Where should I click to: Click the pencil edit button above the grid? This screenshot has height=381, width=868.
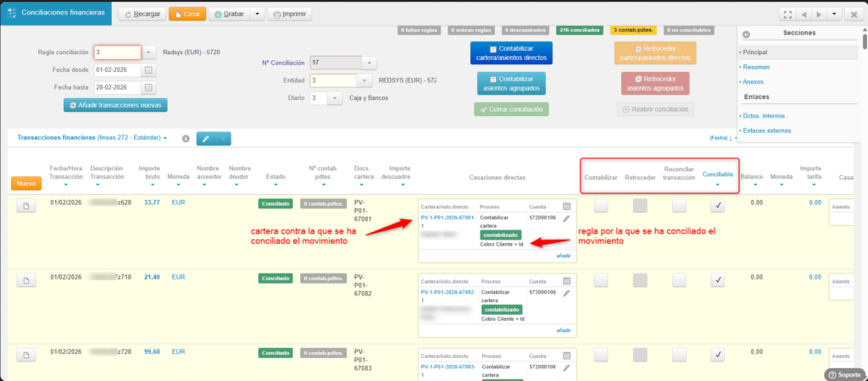[206, 138]
